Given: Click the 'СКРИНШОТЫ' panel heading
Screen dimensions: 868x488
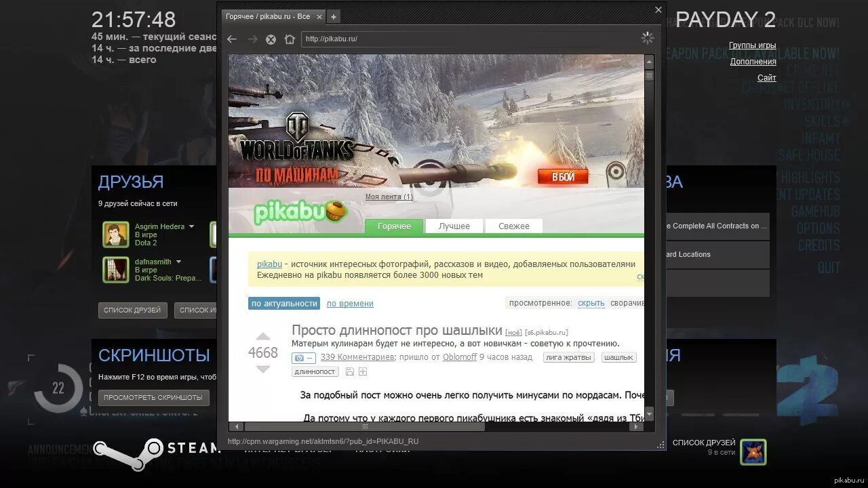Looking at the screenshot, I should (x=154, y=355).
